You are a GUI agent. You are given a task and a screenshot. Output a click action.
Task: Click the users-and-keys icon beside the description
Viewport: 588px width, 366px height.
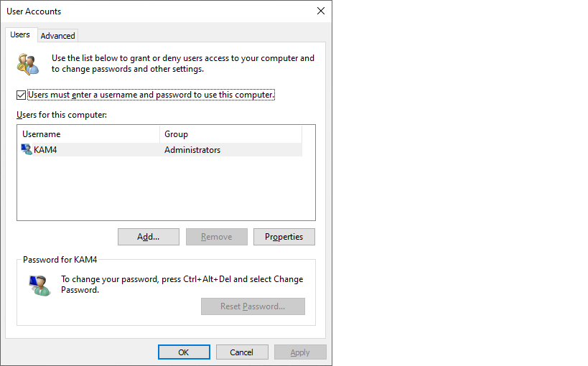[x=29, y=64]
